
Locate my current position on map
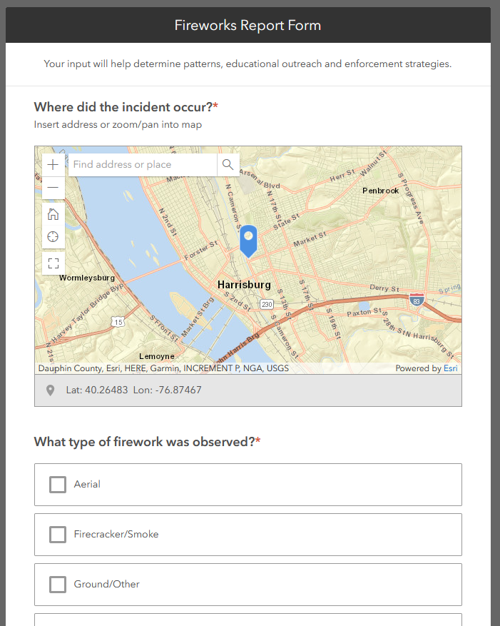53,237
